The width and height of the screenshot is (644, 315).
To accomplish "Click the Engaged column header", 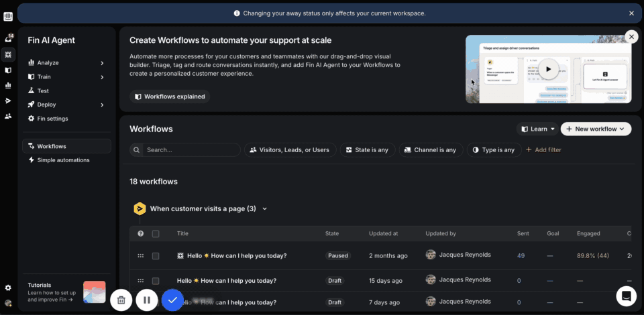I will 588,233.
